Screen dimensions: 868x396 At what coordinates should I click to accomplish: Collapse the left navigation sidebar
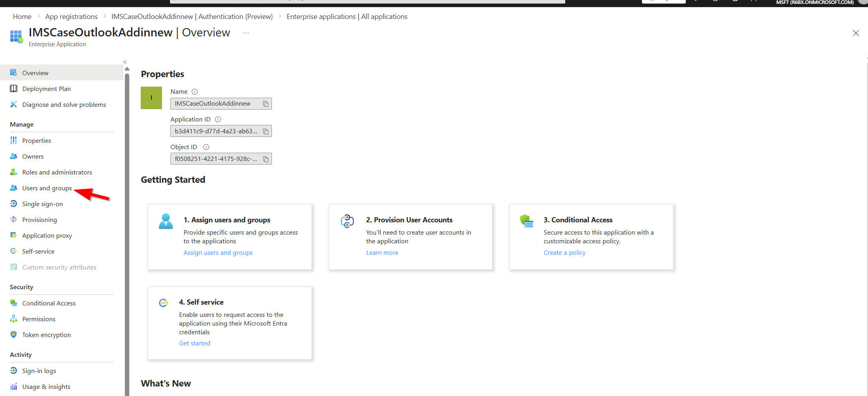[125, 62]
